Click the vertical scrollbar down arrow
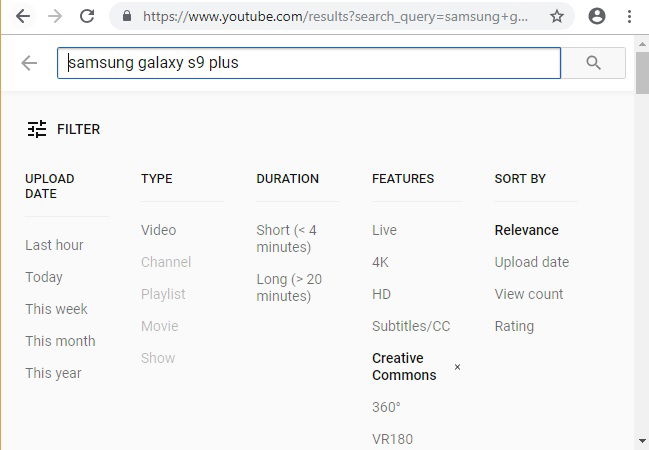 point(642,440)
